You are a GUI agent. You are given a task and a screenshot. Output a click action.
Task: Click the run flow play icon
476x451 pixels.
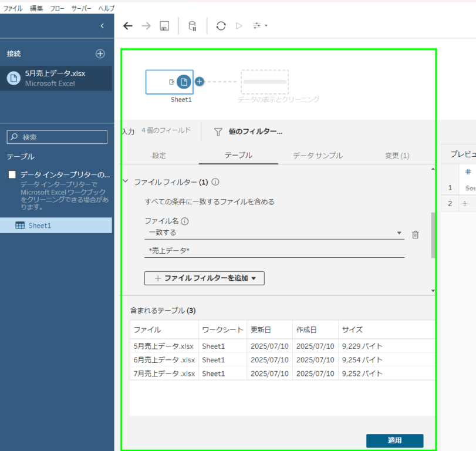click(239, 26)
